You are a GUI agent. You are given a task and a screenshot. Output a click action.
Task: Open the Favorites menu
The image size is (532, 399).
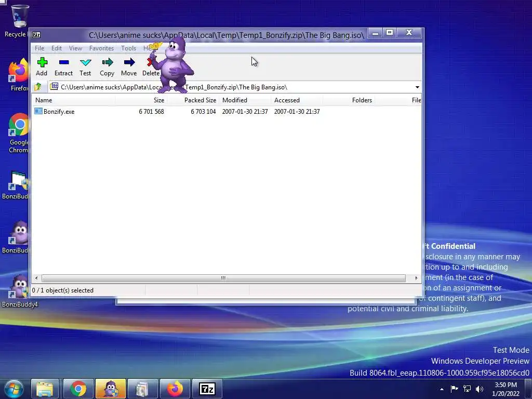(101, 48)
